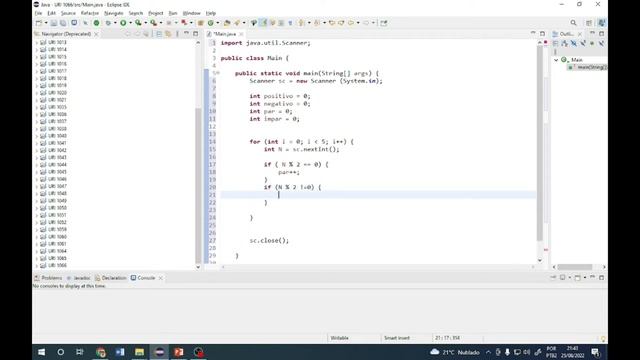640x360 pixels.
Task: Toggle Show Whitespace Characters
Action: point(290,23)
